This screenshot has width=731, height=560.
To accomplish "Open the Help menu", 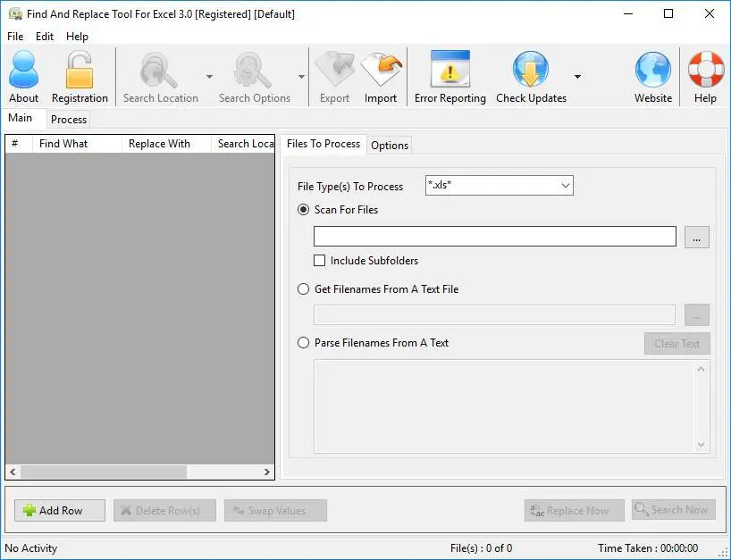I will pyautogui.click(x=77, y=37).
